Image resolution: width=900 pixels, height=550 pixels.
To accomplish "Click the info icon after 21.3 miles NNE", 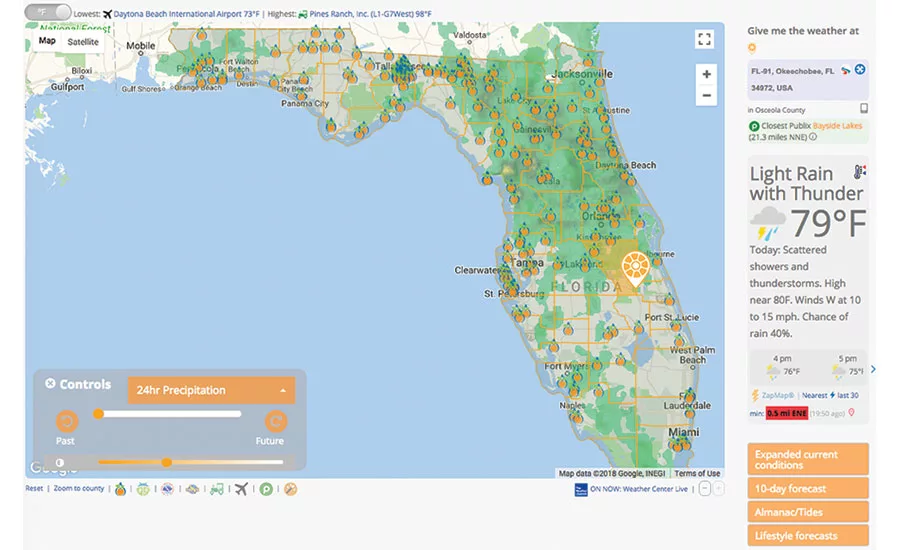I will pos(813,137).
